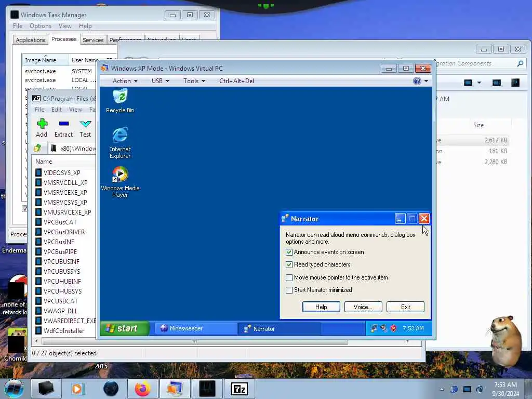Show hidden tray icons arrow

point(442,389)
